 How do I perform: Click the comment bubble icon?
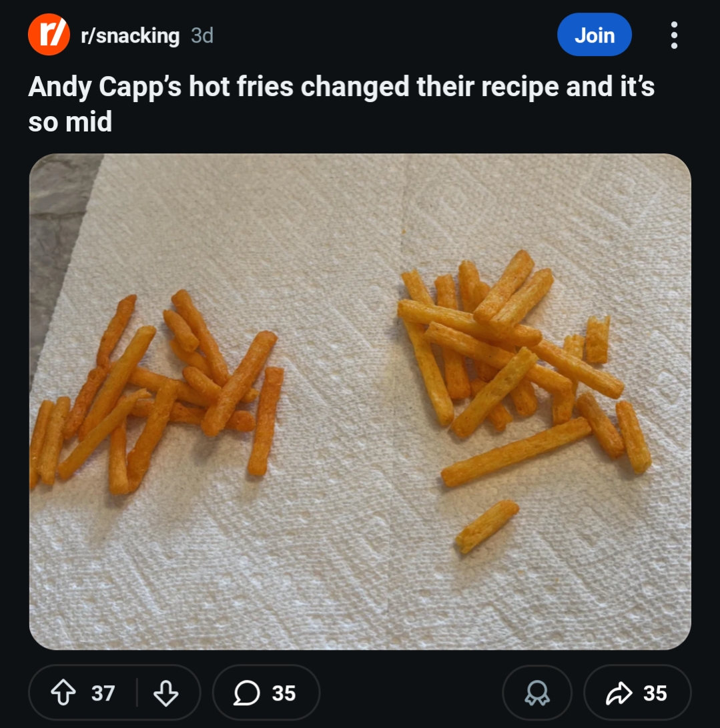pos(247,693)
